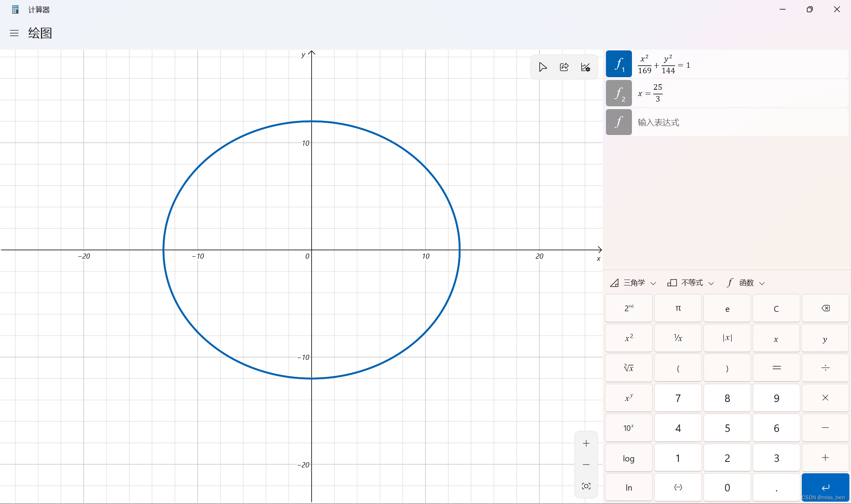
Task: Toggle the 2nd function key
Action: tap(629, 308)
